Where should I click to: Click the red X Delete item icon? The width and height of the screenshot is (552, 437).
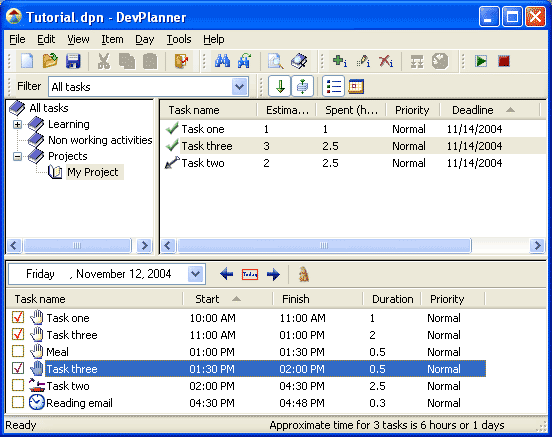[386, 61]
